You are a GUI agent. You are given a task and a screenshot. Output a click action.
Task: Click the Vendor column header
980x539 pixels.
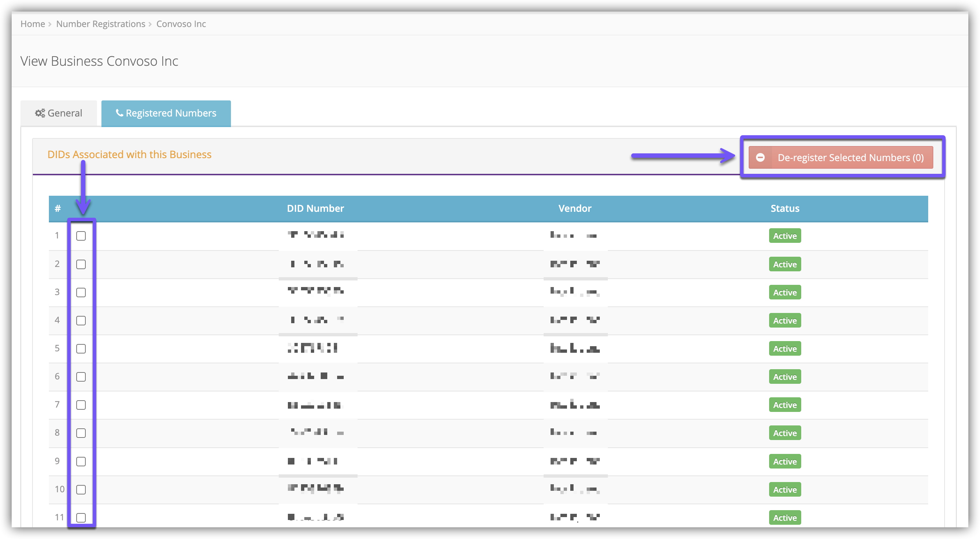pos(574,208)
